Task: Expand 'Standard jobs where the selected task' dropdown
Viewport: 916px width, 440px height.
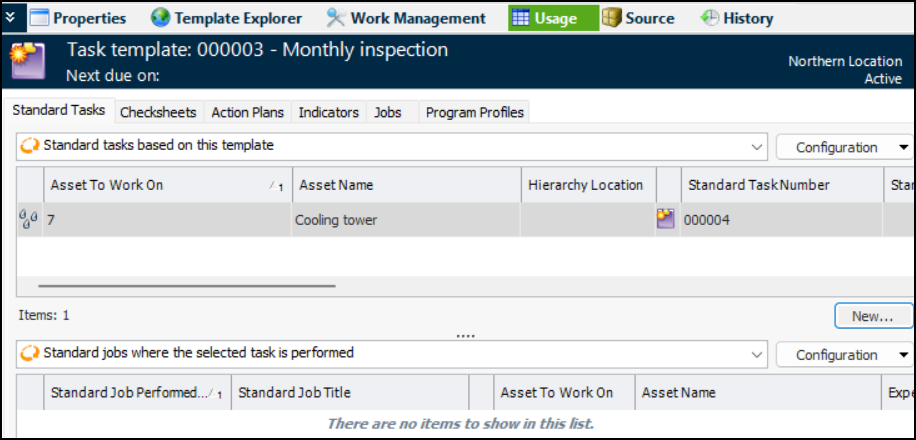Action: 757,354
